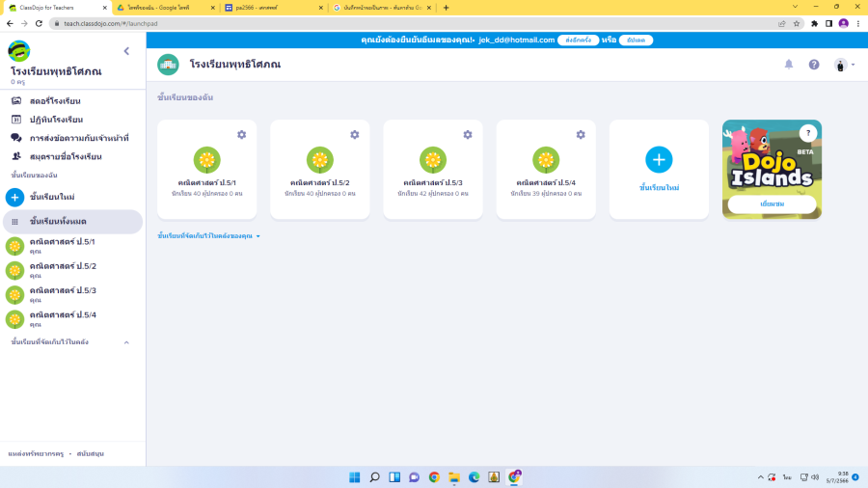The width and height of the screenshot is (868, 488).
Task: Add a class via the plus card
Action: click(x=659, y=170)
